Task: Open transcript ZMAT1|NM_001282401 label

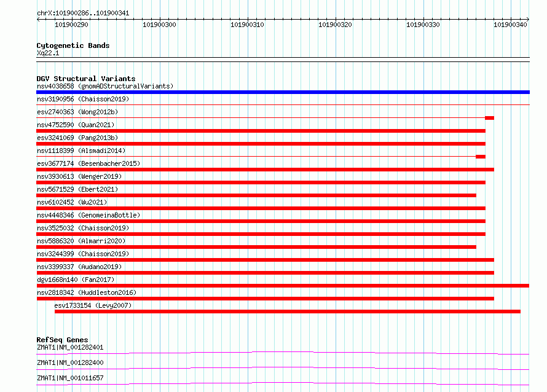Action: [70, 347]
